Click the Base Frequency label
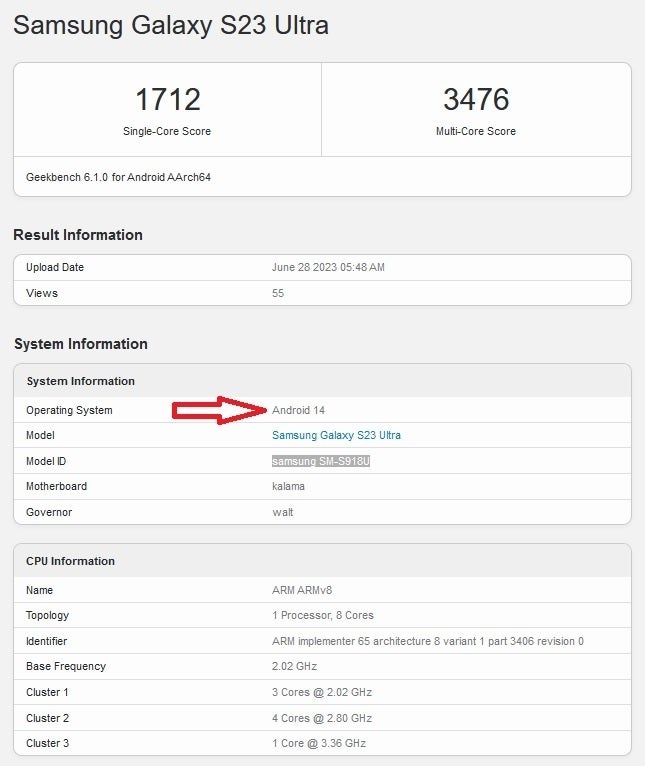This screenshot has width=645, height=766. click(66, 666)
